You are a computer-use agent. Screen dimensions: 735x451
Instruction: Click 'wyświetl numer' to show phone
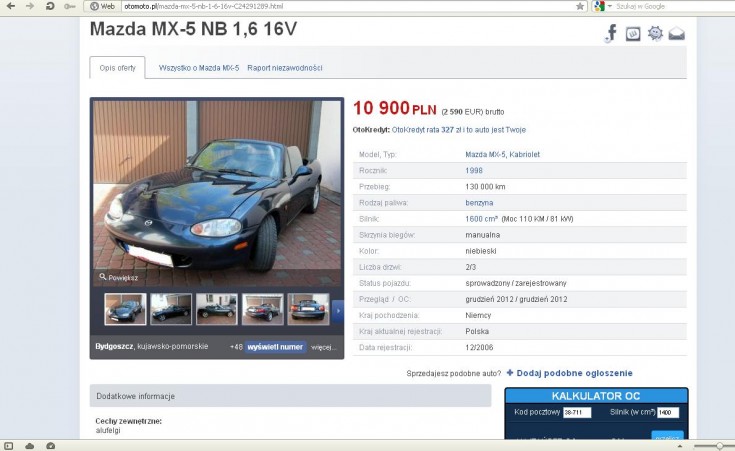275,347
